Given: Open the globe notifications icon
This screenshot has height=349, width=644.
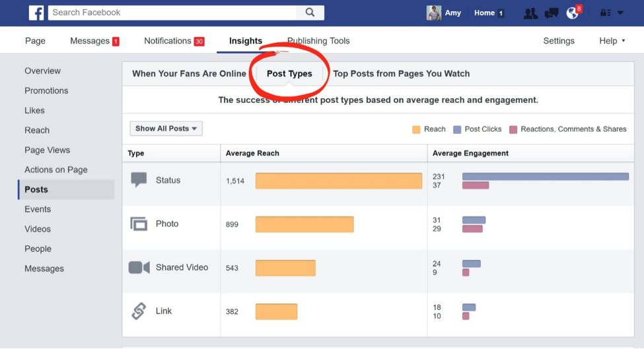Looking at the screenshot, I should (x=572, y=13).
